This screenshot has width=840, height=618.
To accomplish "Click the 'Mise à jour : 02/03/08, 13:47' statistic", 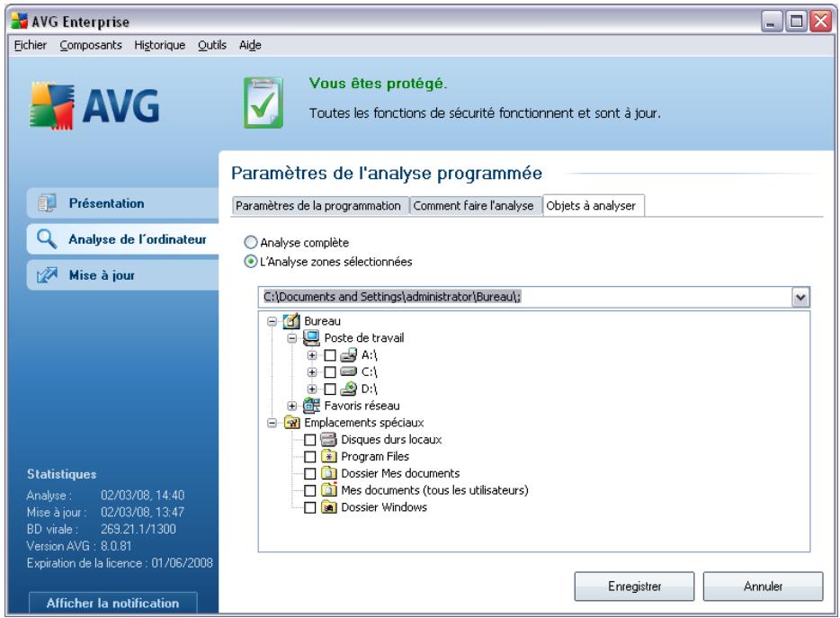I will click(105, 513).
